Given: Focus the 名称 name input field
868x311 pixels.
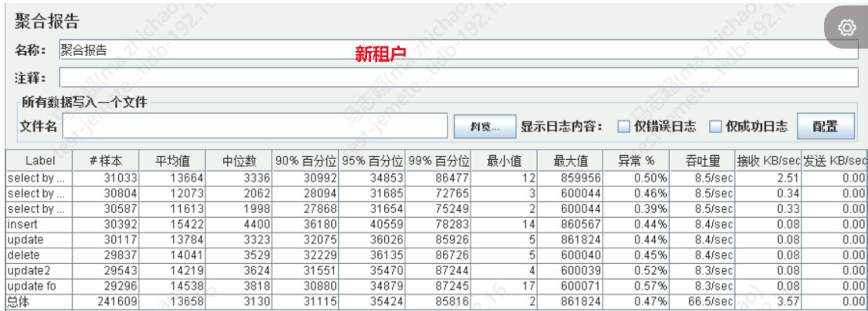Looking at the screenshot, I should [459, 50].
